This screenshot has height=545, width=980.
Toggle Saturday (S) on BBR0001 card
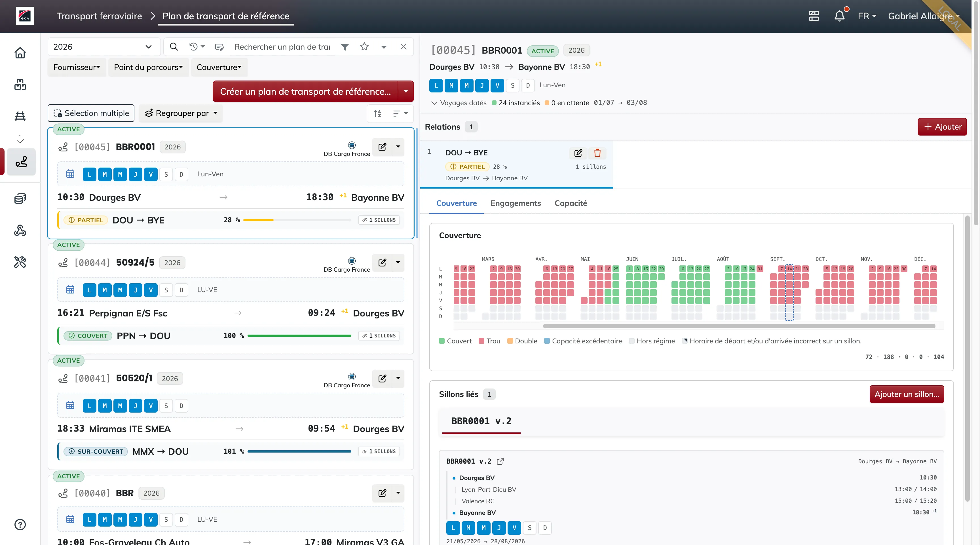(x=166, y=174)
